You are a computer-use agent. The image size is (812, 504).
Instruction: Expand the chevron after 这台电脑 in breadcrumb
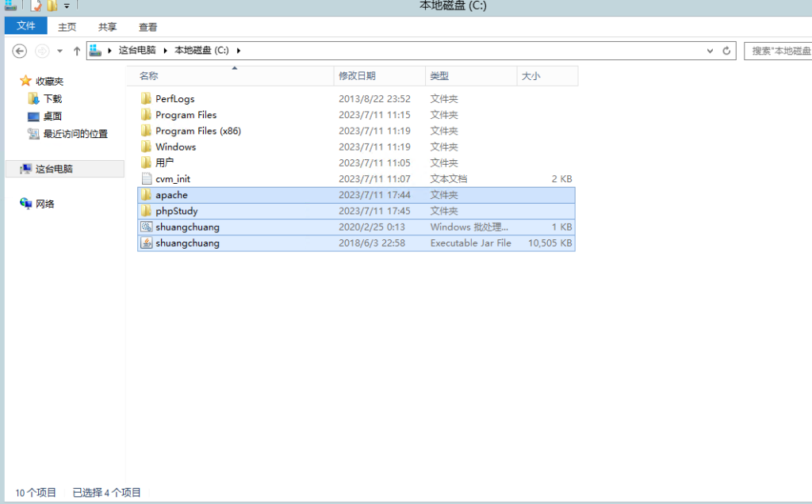166,51
